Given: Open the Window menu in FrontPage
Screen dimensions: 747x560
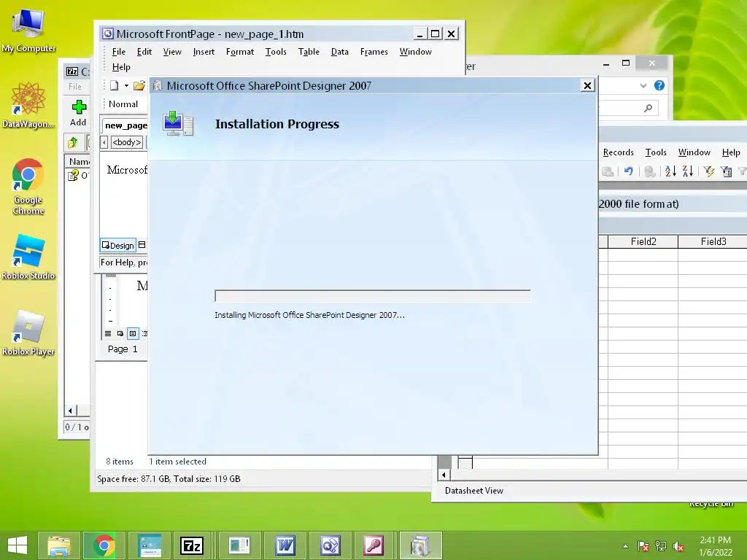Looking at the screenshot, I should 415,52.
